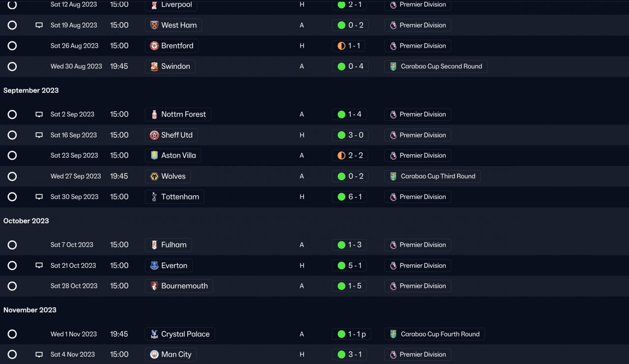The width and height of the screenshot is (629, 364).
Task: Open the Wolves team link
Action: click(x=173, y=176)
